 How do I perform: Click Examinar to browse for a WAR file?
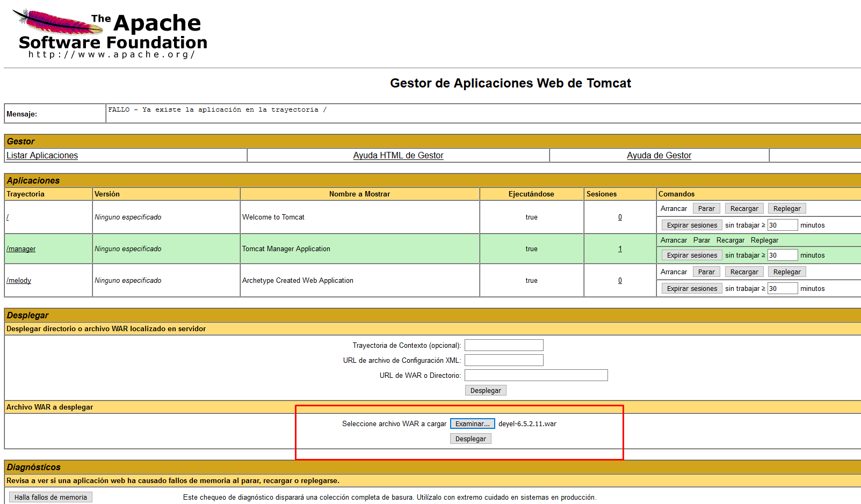[472, 424]
